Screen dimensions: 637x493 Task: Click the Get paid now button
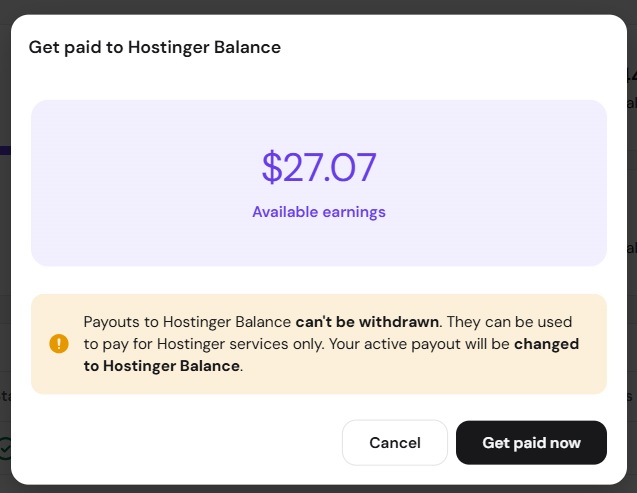click(x=531, y=443)
